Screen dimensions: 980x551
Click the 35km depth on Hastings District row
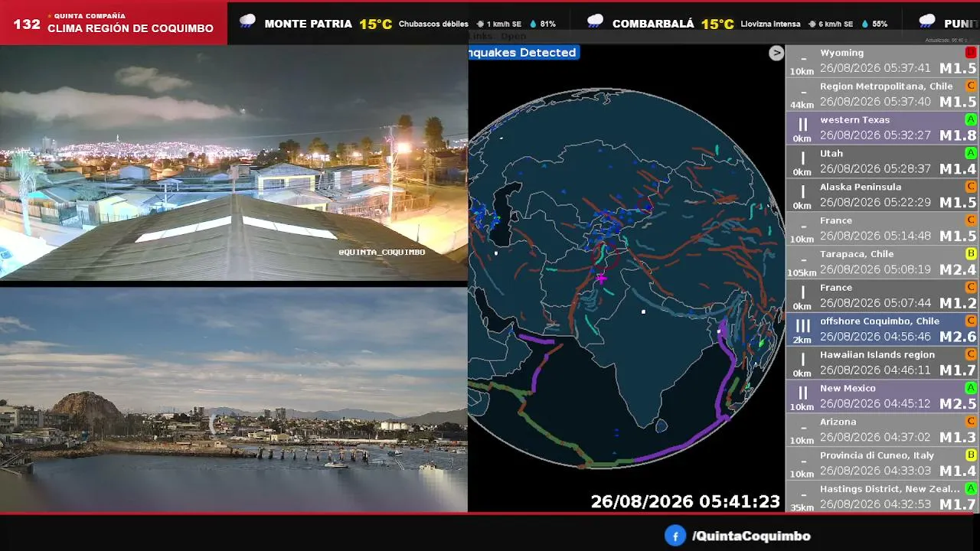[x=802, y=507]
